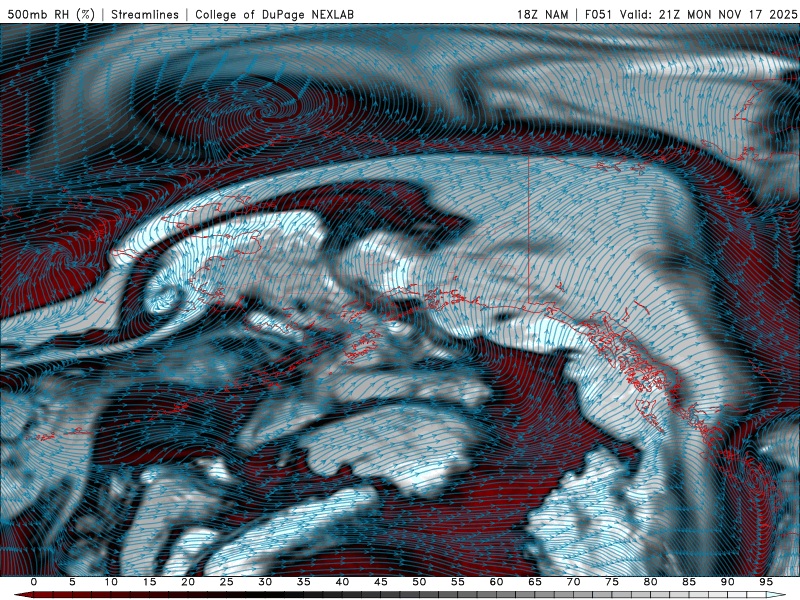The image size is (800, 600).
Task: Click the colorbar label '0'
Action: [34, 582]
